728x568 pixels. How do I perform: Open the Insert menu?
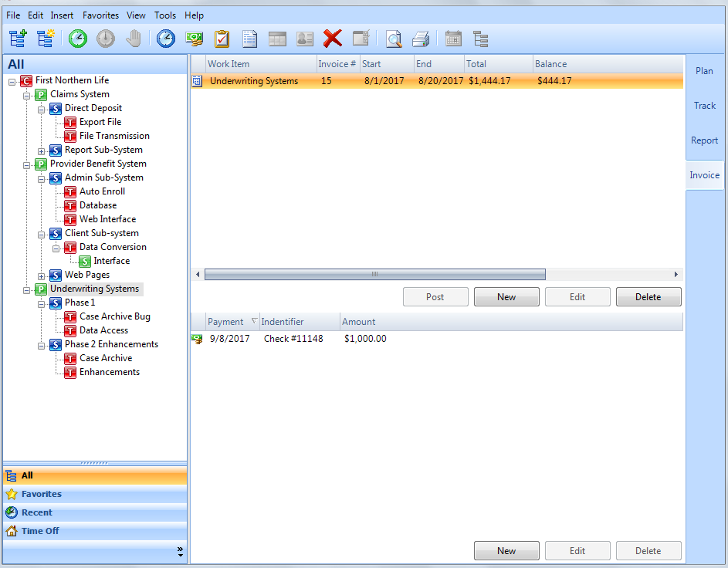pyautogui.click(x=62, y=15)
